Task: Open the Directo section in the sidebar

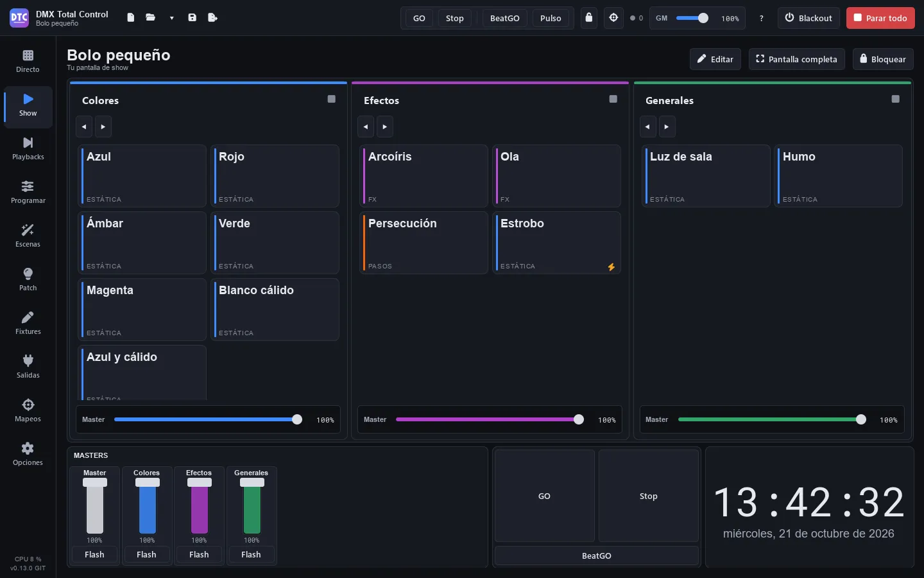Action: tap(28, 62)
